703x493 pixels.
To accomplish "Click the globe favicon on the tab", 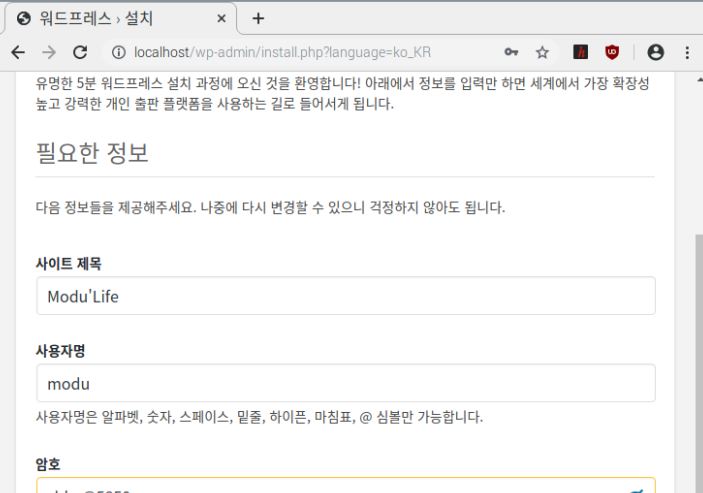I will pos(23,18).
